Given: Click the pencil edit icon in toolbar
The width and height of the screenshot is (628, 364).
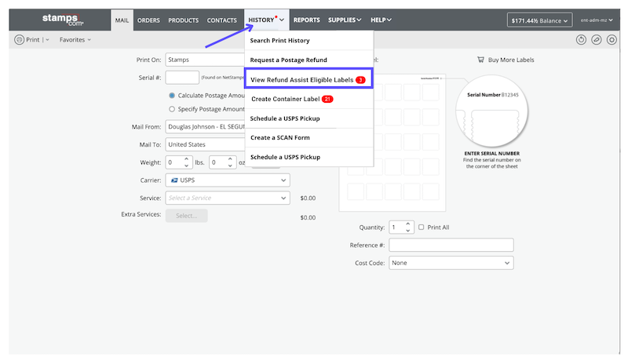Looking at the screenshot, I should click(596, 40).
